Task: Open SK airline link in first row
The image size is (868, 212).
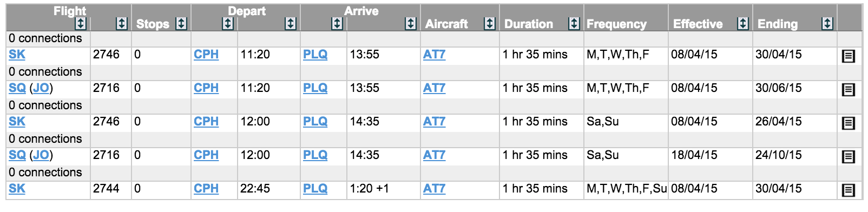Action: [x=17, y=54]
